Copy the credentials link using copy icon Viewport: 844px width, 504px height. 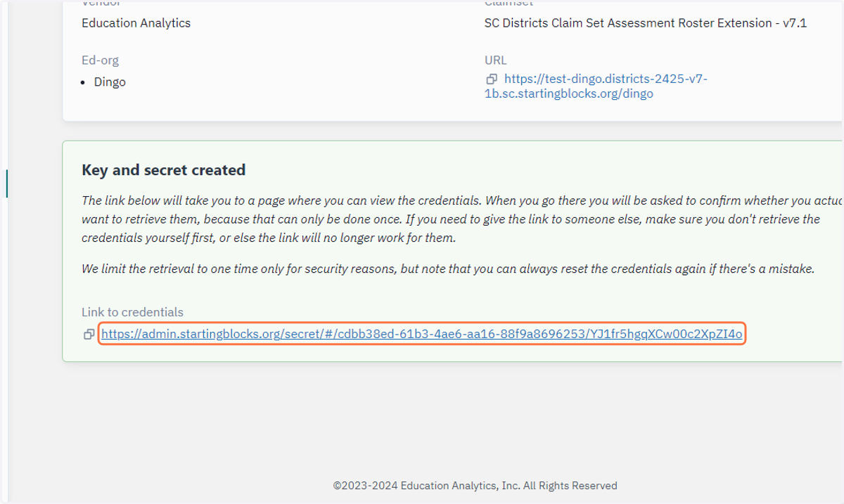89,335
